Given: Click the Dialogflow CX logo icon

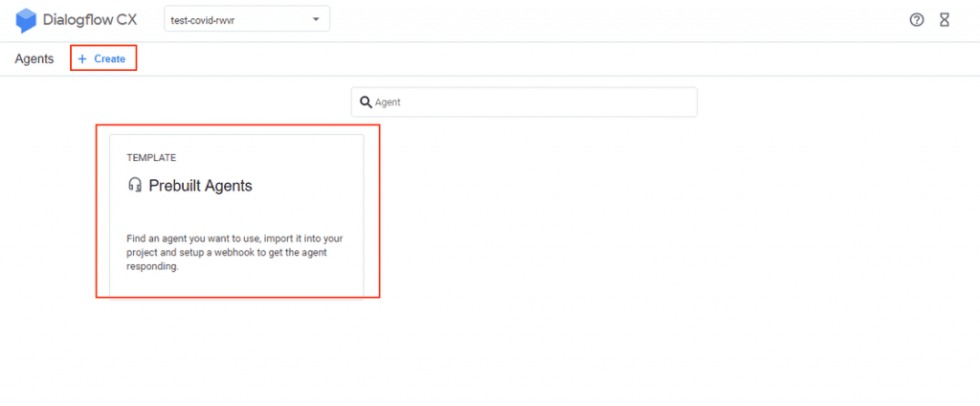Looking at the screenshot, I should (x=26, y=20).
